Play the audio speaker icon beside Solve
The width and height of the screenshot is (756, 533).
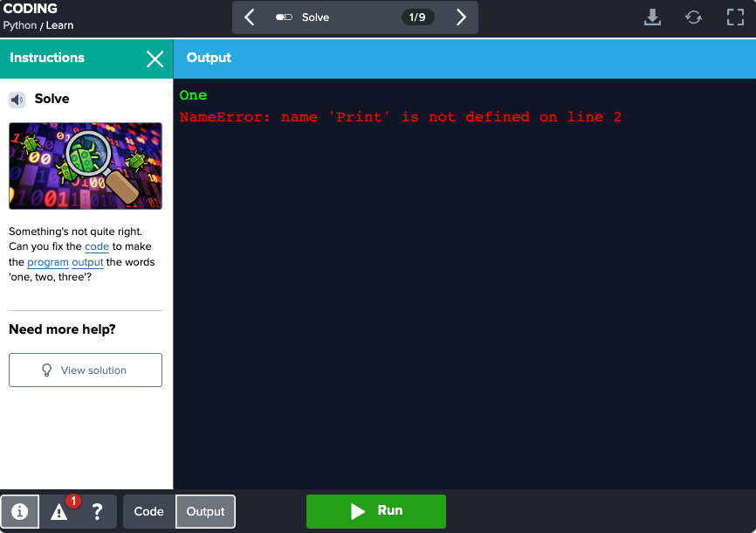pos(17,100)
